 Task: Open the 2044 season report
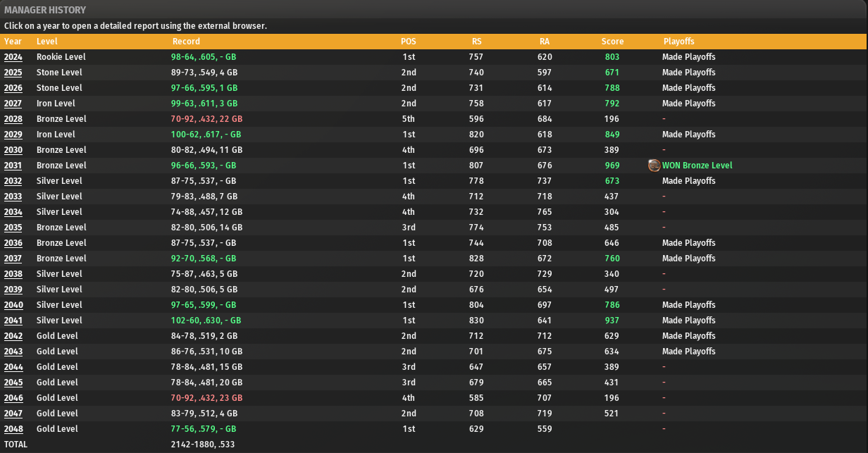pos(13,367)
